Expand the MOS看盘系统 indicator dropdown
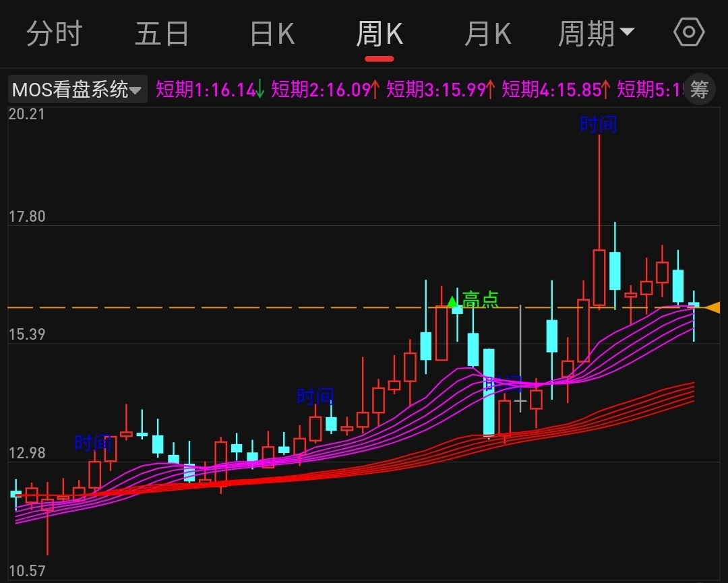Image resolution: width=728 pixels, height=583 pixels. 78,89
